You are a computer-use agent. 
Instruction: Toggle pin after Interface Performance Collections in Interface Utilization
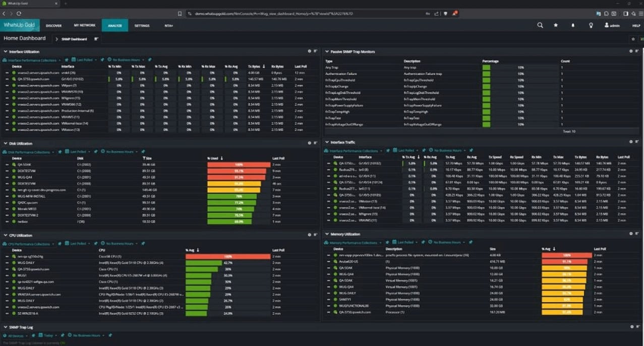tap(67, 60)
